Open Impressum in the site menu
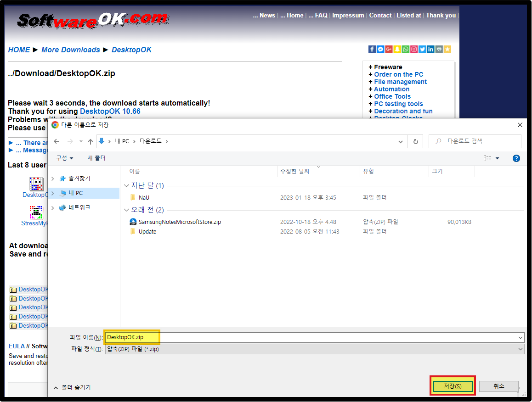The image size is (532, 402). 348,15
